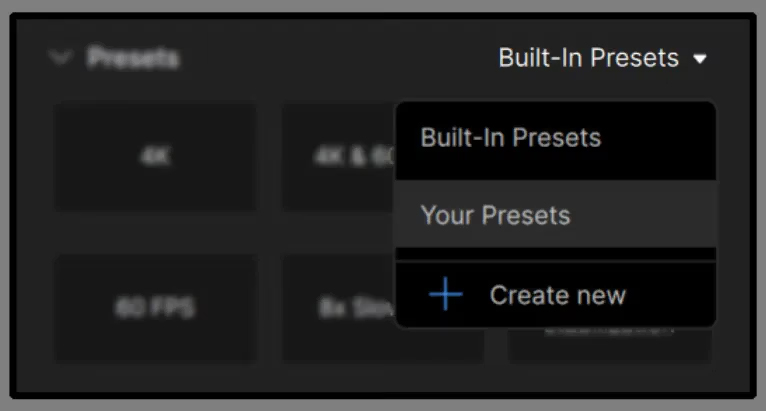766x411 pixels.
Task: Click the Create new text in the menu
Action: (557, 295)
